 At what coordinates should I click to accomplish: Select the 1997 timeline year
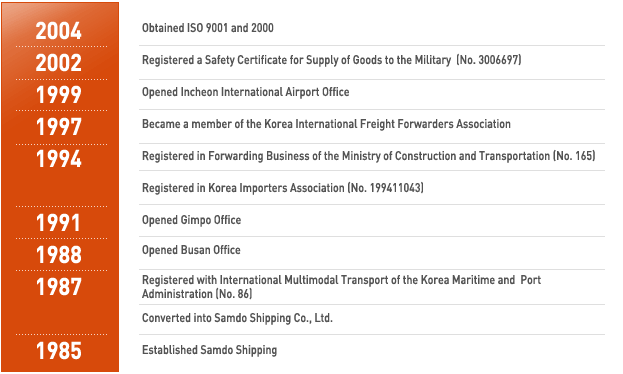point(58,127)
